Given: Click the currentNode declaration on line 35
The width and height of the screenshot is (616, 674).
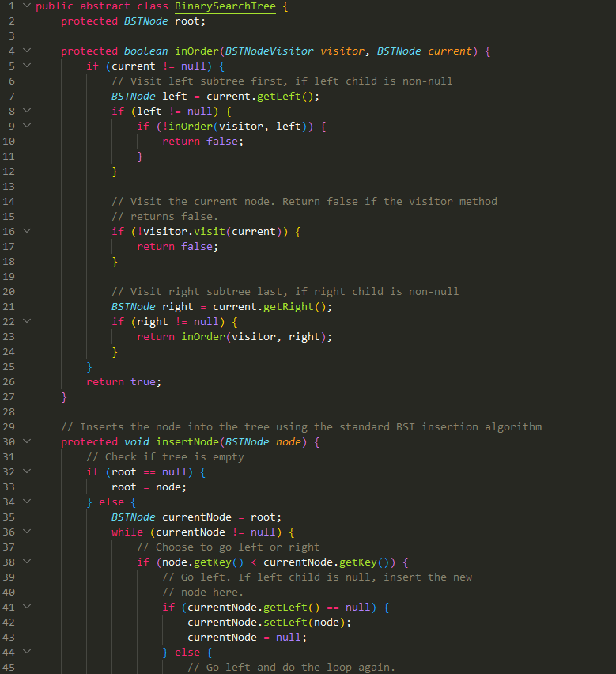Looking at the screenshot, I should (196, 517).
